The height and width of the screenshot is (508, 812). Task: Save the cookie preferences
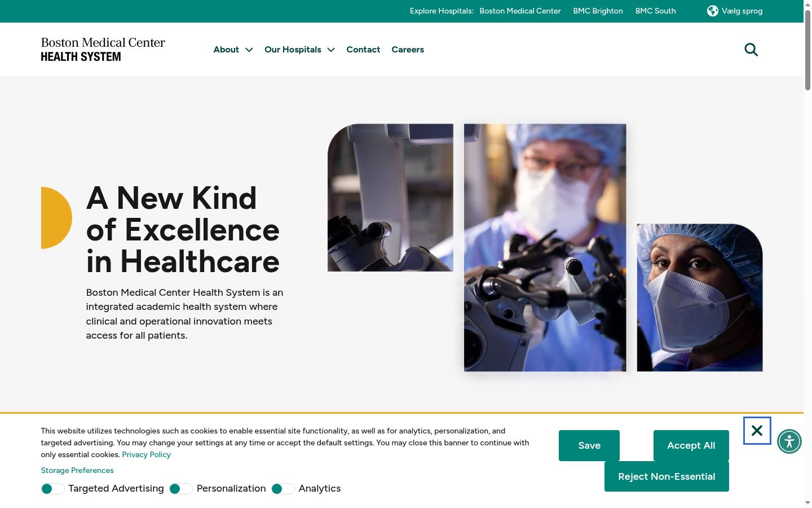click(589, 445)
